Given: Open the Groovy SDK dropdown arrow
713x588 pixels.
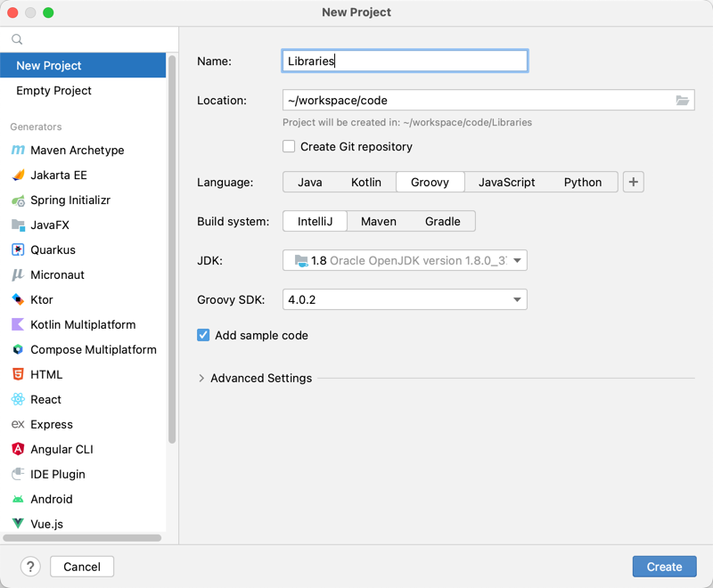Looking at the screenshot, I should point(517,300).
